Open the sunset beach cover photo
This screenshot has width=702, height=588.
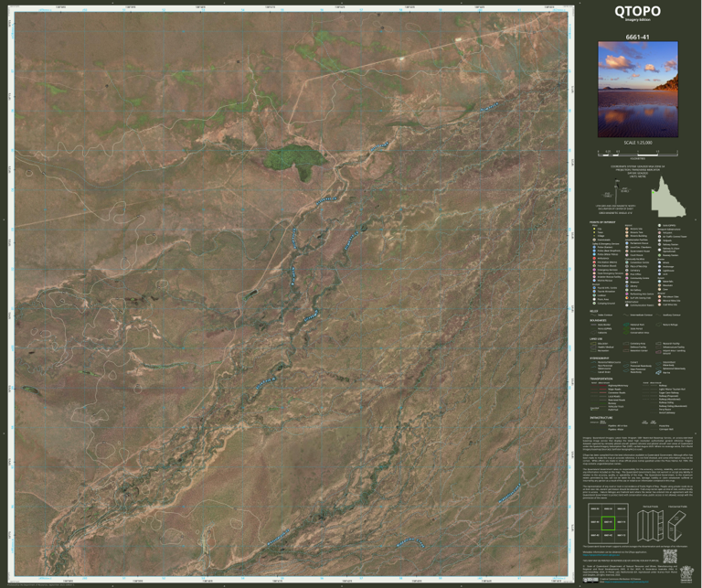point(637,90)
